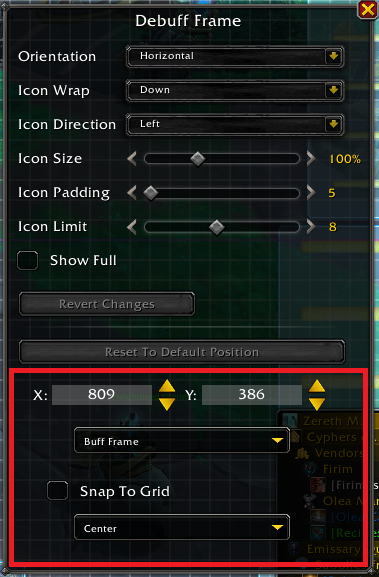Viewport: 379px width, 577px height.
Task: Open the Icon Wrap dropdown
Action: (235, 90)
